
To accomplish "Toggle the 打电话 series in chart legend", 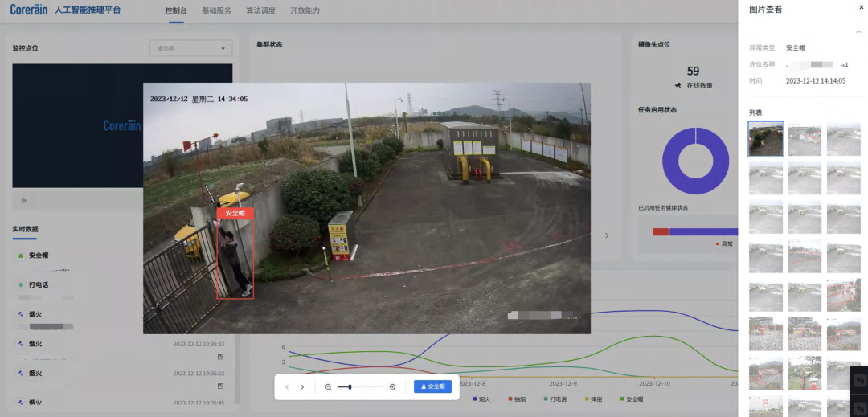I will pyautogui.click(x=554, y=399).
